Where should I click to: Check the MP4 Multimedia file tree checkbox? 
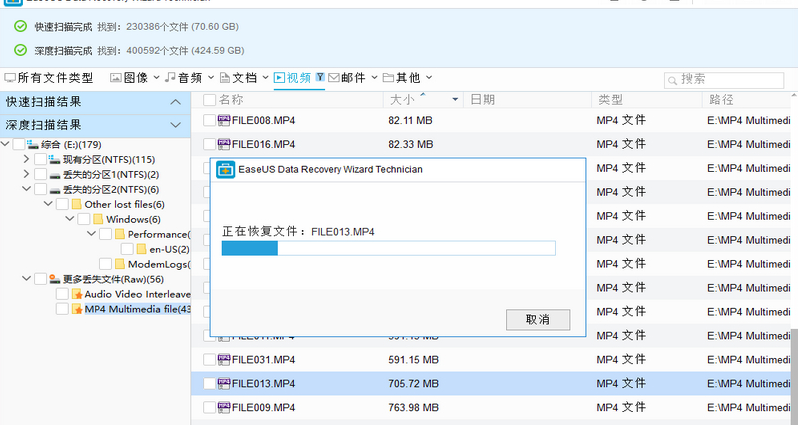coord(62,309)
